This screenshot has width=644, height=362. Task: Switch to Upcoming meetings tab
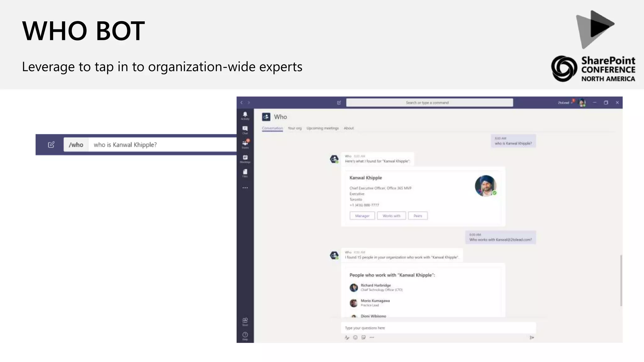[323, 128]
